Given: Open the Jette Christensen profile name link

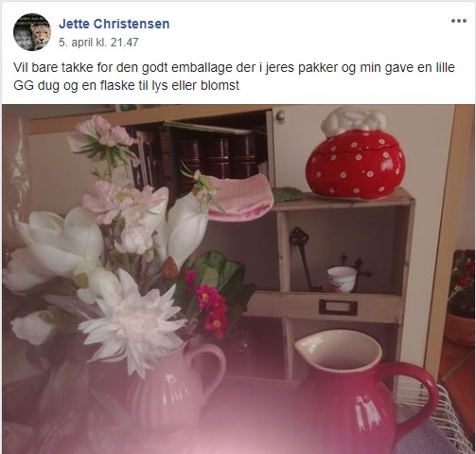Looking at the screenshot, I should 115,24.
